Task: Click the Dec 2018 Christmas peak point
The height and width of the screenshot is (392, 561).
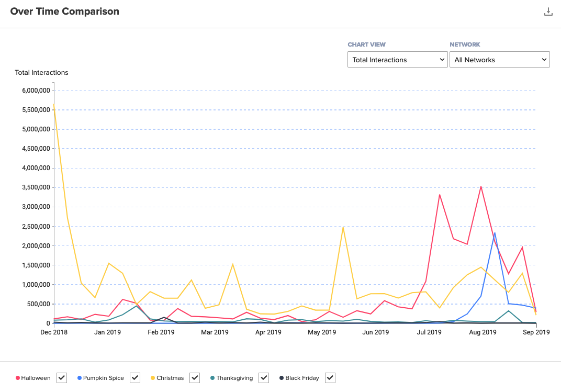Action: coord(54,104)
